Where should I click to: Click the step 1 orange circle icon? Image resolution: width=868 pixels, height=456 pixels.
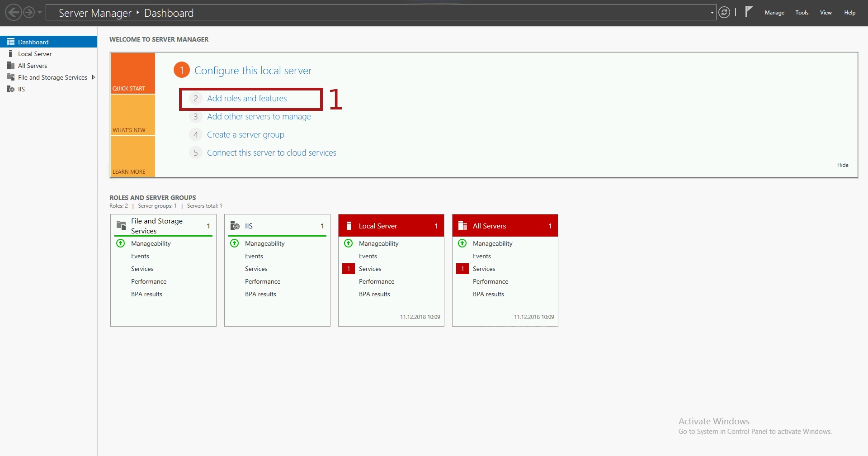point(182,70)
